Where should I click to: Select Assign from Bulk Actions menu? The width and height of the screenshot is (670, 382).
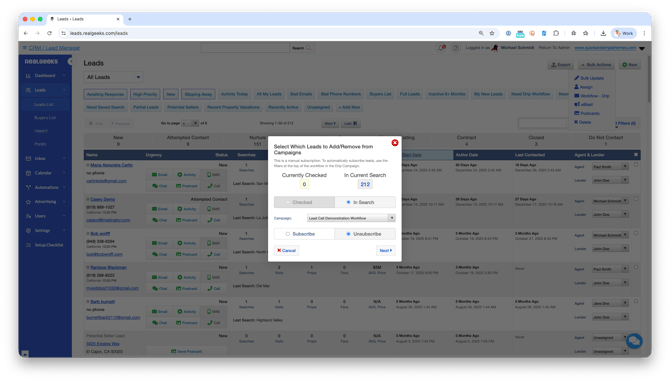tap(583, 87)
